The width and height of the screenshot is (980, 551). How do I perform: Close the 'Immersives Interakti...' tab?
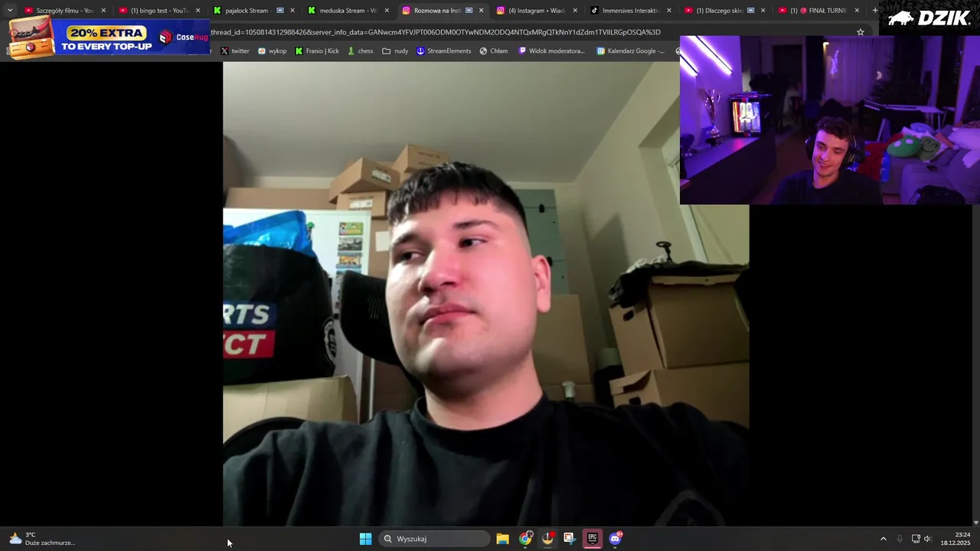pyautogui.click(x=669, y=11)
